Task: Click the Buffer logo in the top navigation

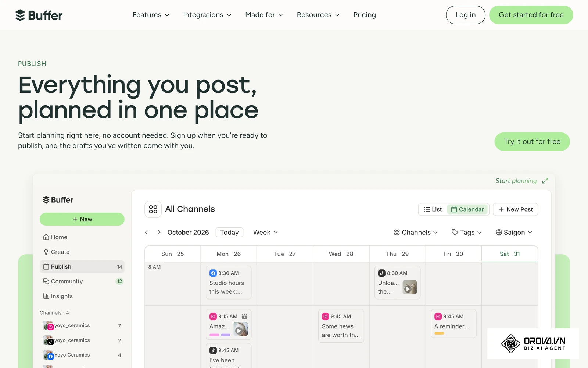Action: 39,15
